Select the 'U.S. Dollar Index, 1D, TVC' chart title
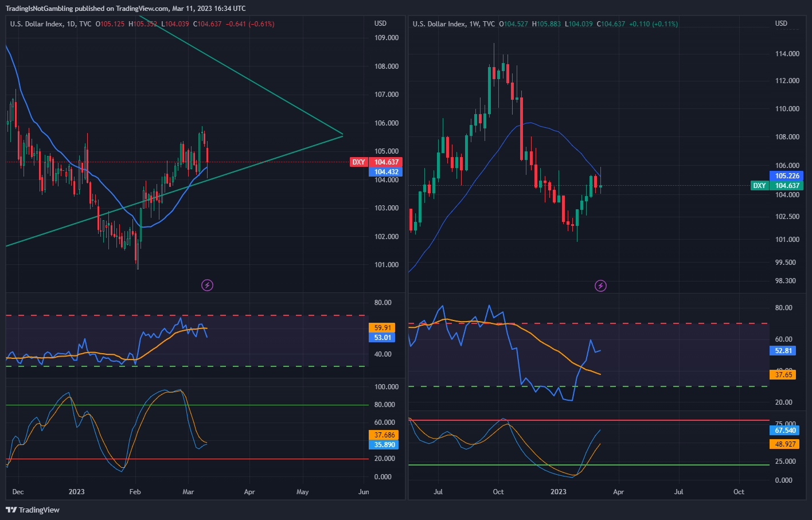This screenshot has width=812, height=520. pyautogui.click(x=51, y=24)
